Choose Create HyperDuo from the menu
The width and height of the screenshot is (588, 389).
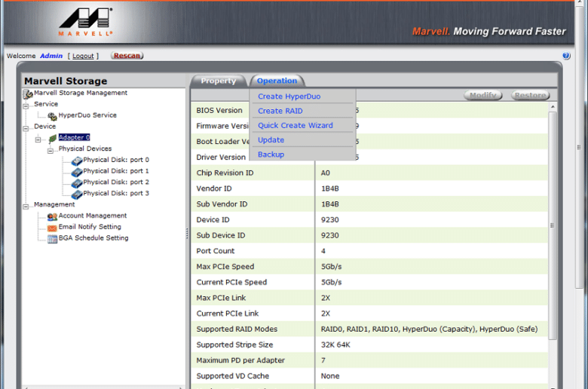[289, 96]
